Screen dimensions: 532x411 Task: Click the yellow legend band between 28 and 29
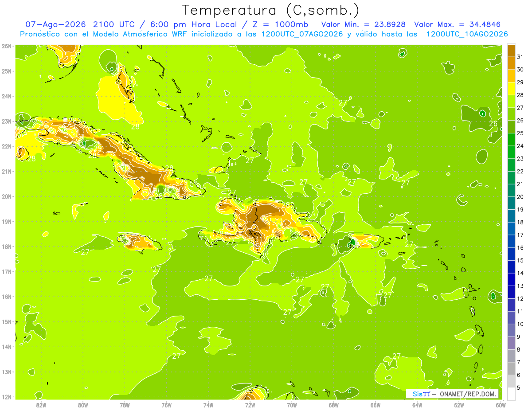pos(511,88)
